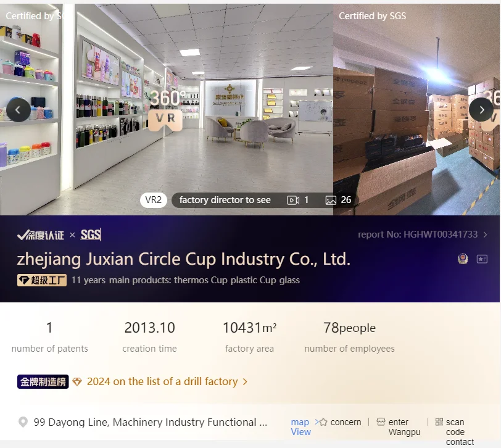Open the photo gallery count icon
Image resolution: width=501 pixels, height=448 pixels.
point(331,200)
